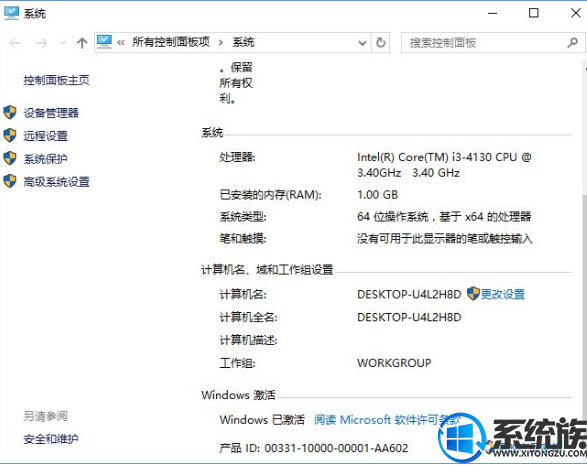The image size is (587, 466).
Task: Select full name DESKTOP-U4L2H8D beside 计算机全名
Action: point(409,317)
